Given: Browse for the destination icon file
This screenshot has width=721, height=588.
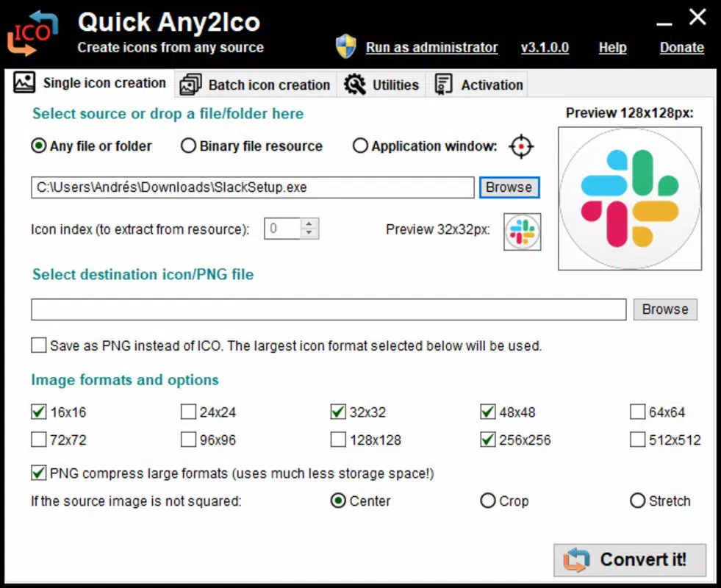Looking at the screenshot, I should click(x=665, y=309).
